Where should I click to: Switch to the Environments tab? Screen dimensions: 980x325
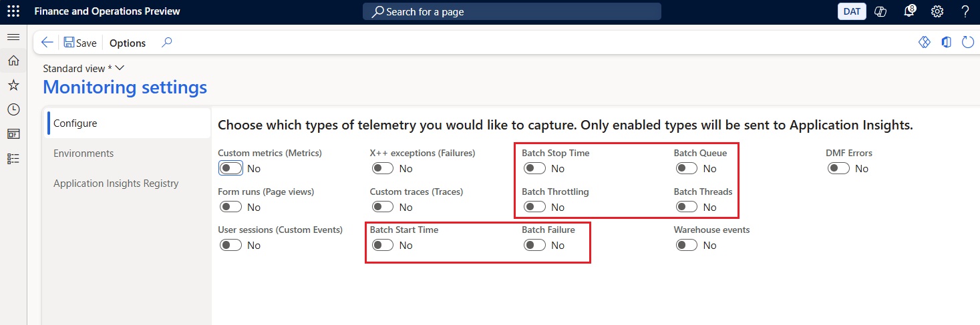(x=84, y=153)
